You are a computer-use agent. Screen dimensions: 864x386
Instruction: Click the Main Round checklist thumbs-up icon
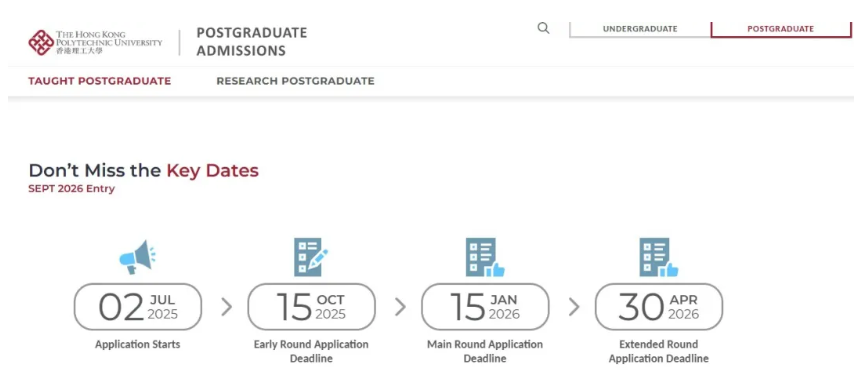click(485, 257)
